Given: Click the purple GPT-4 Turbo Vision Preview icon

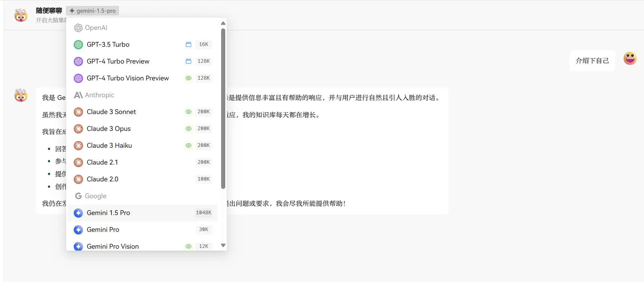Looking at the screenshot, I should tap(78, 78).
